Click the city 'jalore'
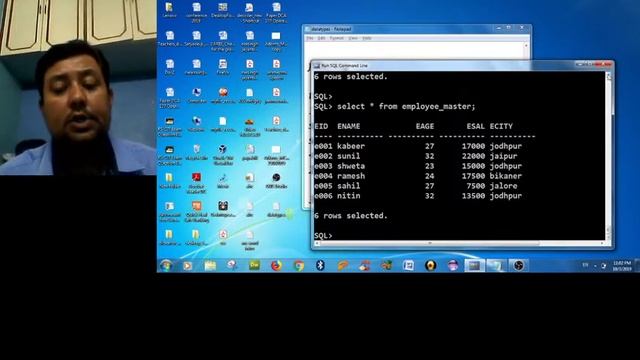Screen dimensions: 640x360 pyautogui.click(x=504, y=186)
